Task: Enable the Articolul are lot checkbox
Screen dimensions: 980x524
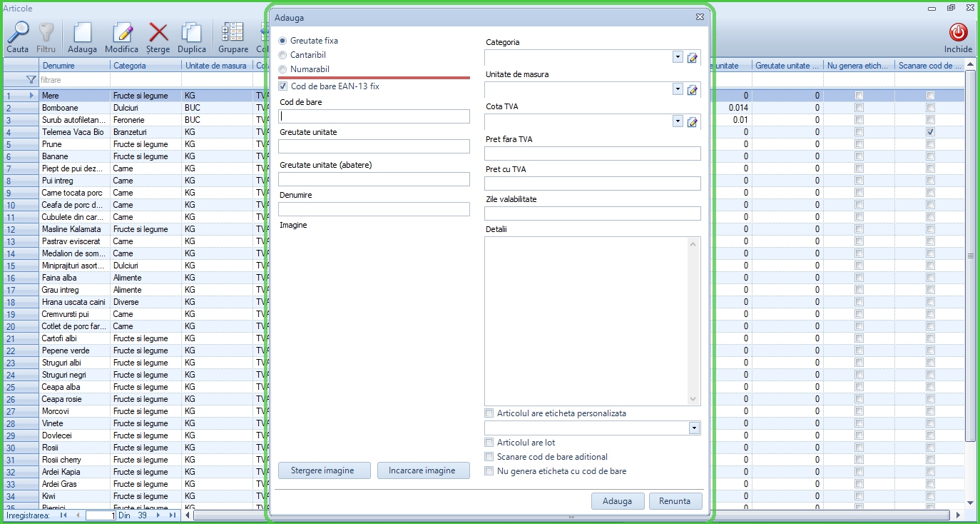Action: [489, 442]
